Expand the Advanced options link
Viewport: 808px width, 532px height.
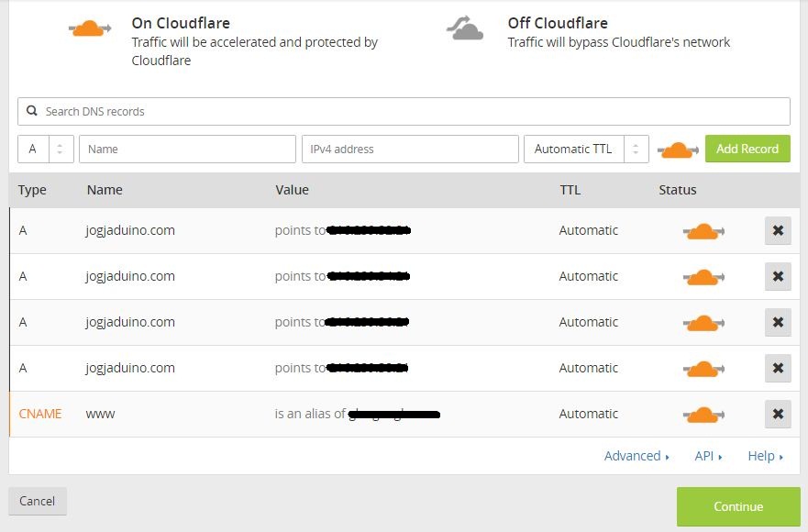click(636, 456)
